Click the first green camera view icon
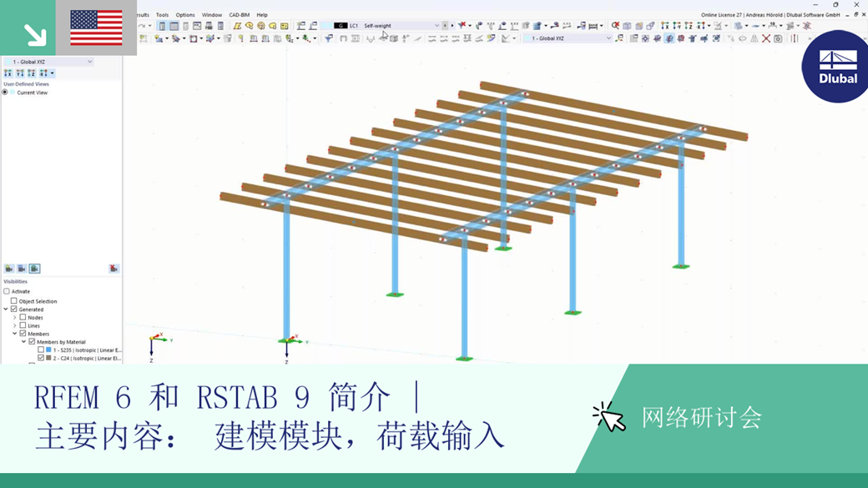 tap(9, 269)
